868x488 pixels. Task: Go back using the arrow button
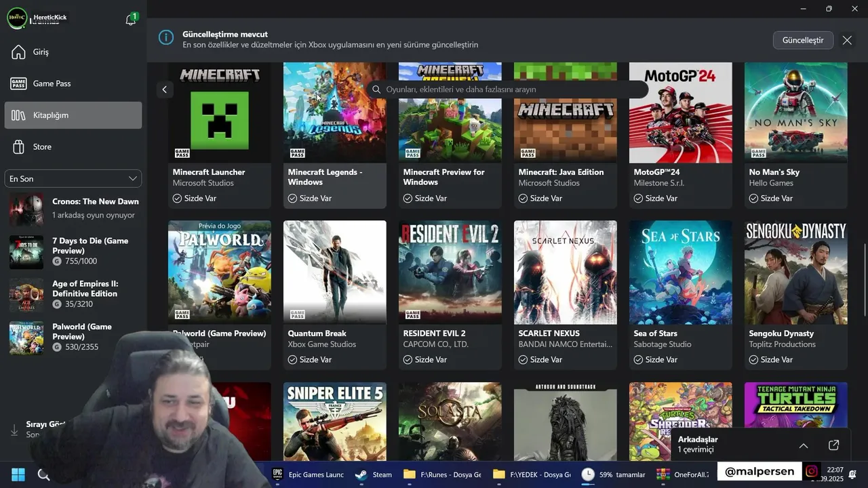click(x=165, y=89)
